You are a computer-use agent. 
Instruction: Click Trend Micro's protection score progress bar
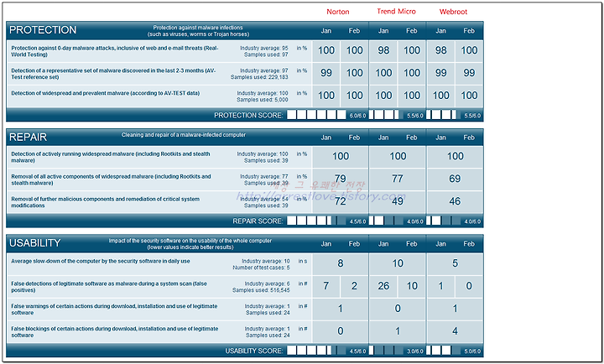pos(387,115)
